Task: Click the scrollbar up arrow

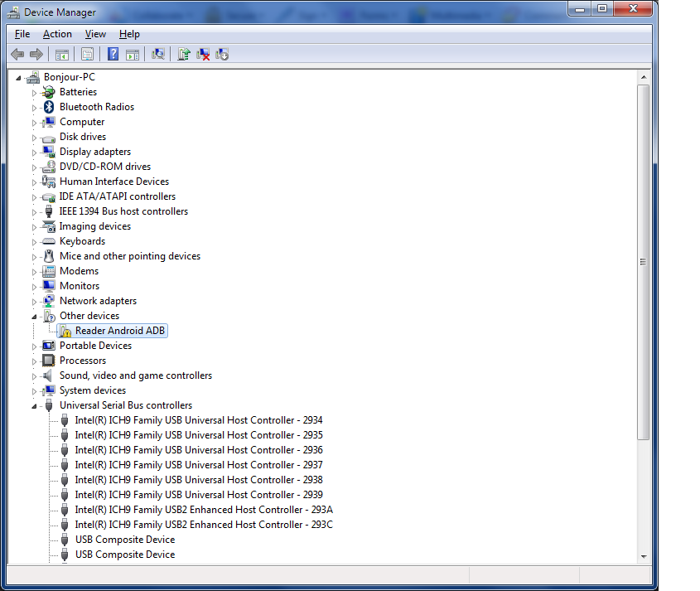Action: pos(644,77)
